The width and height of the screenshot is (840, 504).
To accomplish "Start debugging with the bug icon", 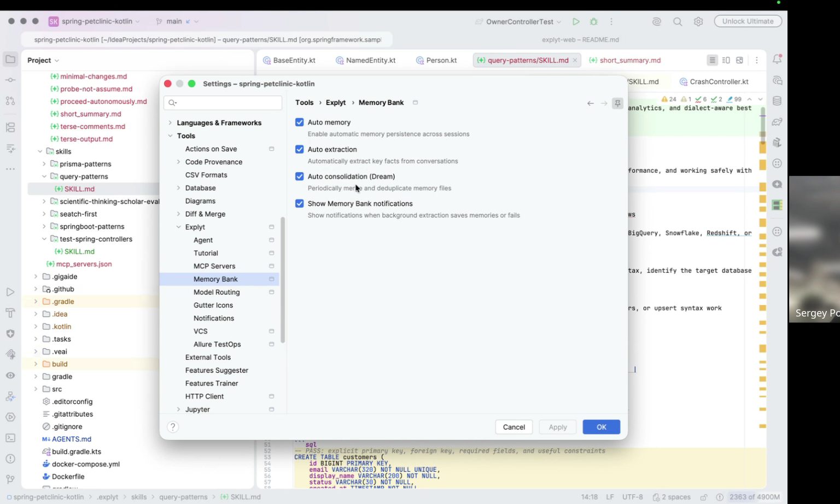I will point(594,22).
